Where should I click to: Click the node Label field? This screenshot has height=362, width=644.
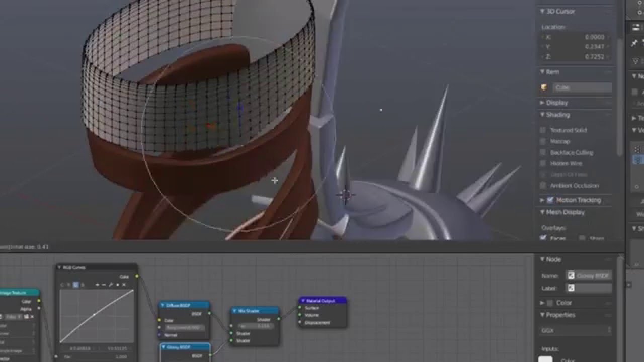(x=588, y=288)
